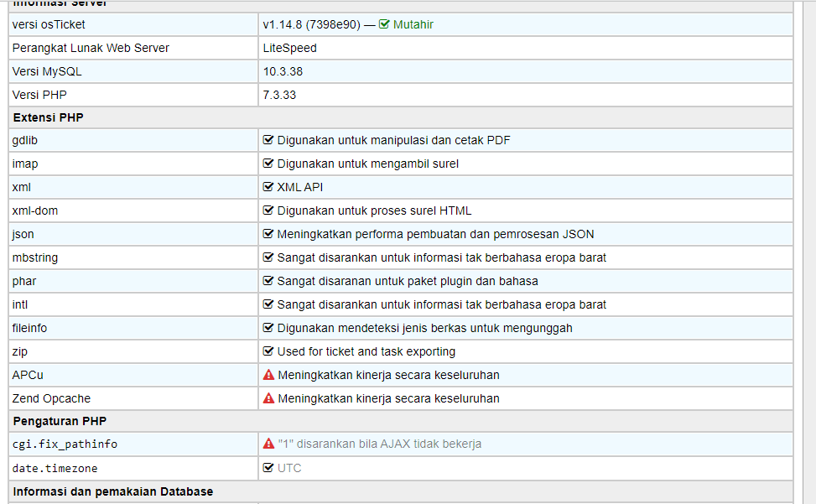
Task: Click the Informasi dan pemakaian Database header
Action: (x=113, y=491)
